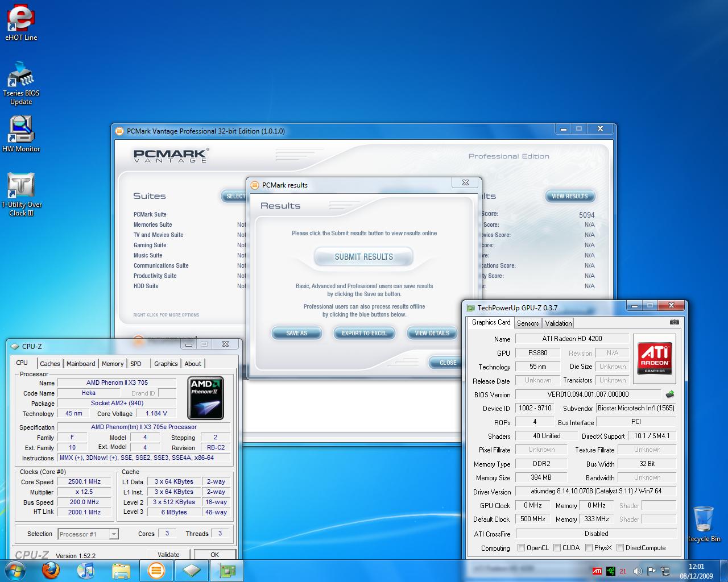Viewport: 728px width, 582px height.
Task: Open the Graphics tab in CPU-Z
Action: click(x=166, y=364)
